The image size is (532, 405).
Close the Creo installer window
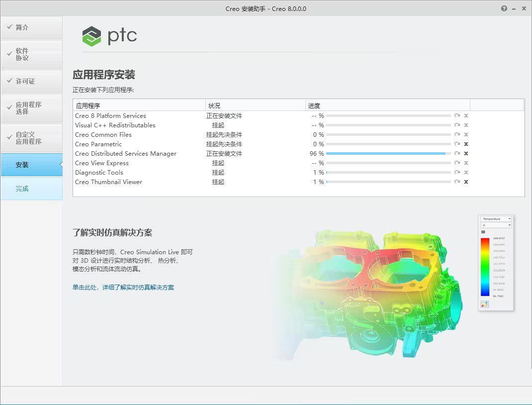524,8
